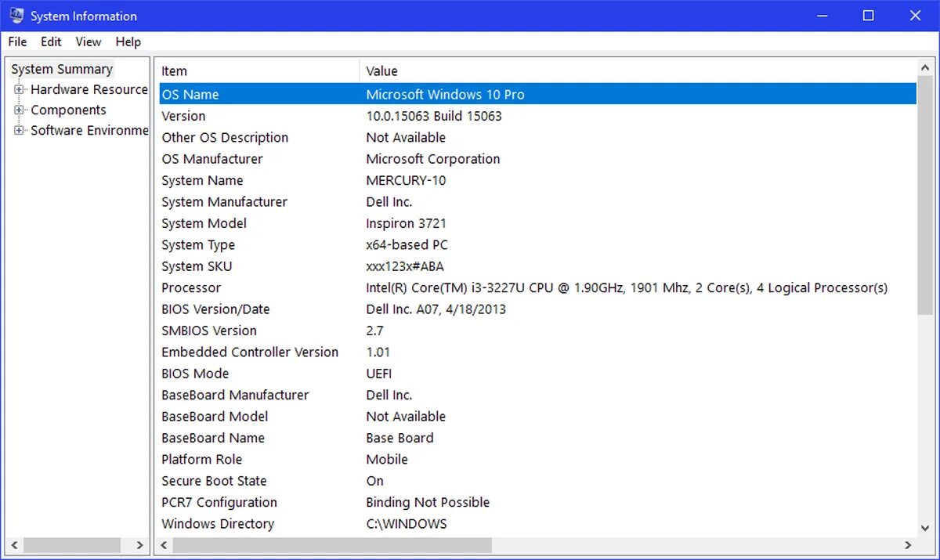Select the OS Name row

pyautogui.click(x=537, y=94)
